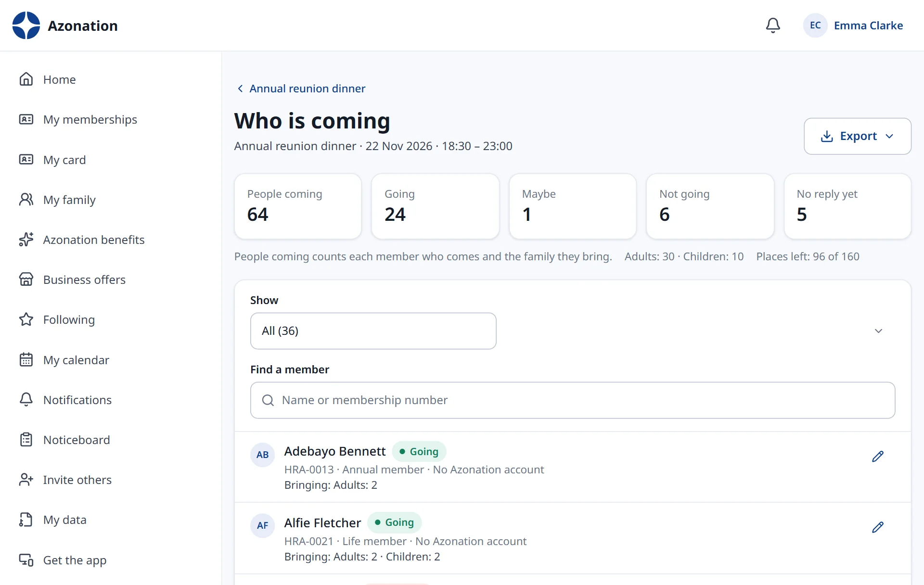The height and width of the screenshot is (585, 924).
Task: Edit Adebayo Bennett's reply with pencil icon
Action: tap(878, 457)
